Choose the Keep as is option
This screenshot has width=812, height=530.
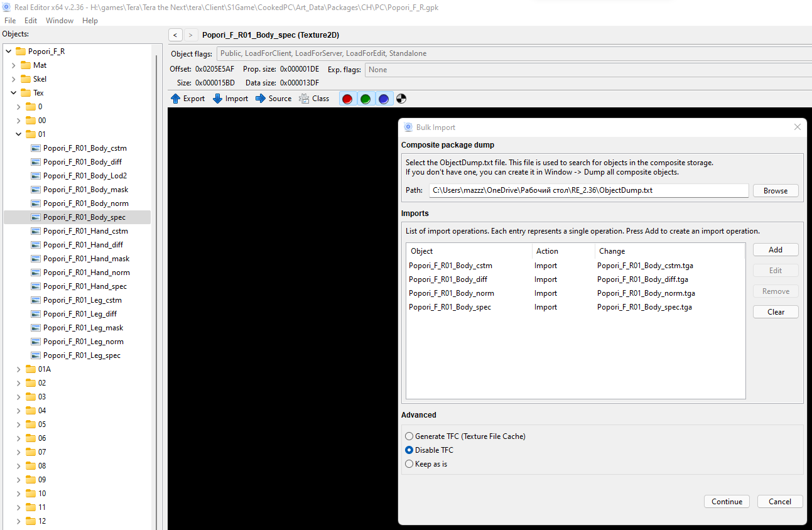409,464
